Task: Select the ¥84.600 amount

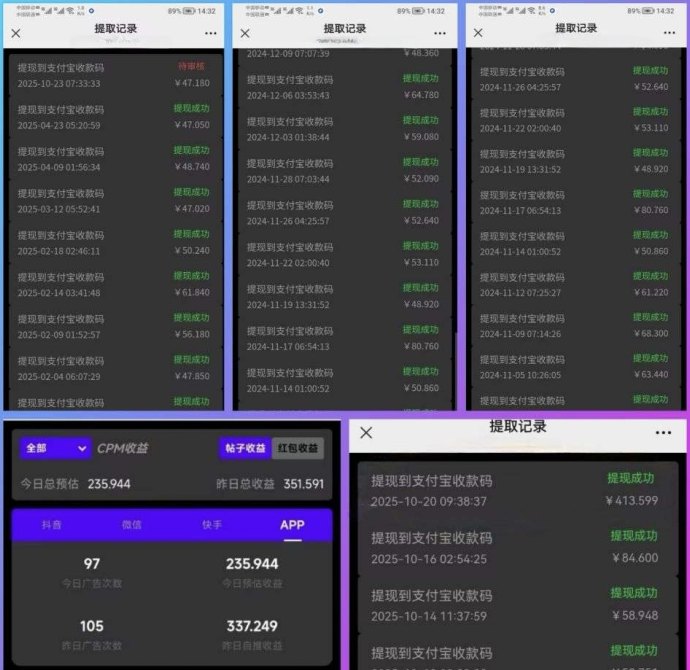Action: [x=635, y=558]
